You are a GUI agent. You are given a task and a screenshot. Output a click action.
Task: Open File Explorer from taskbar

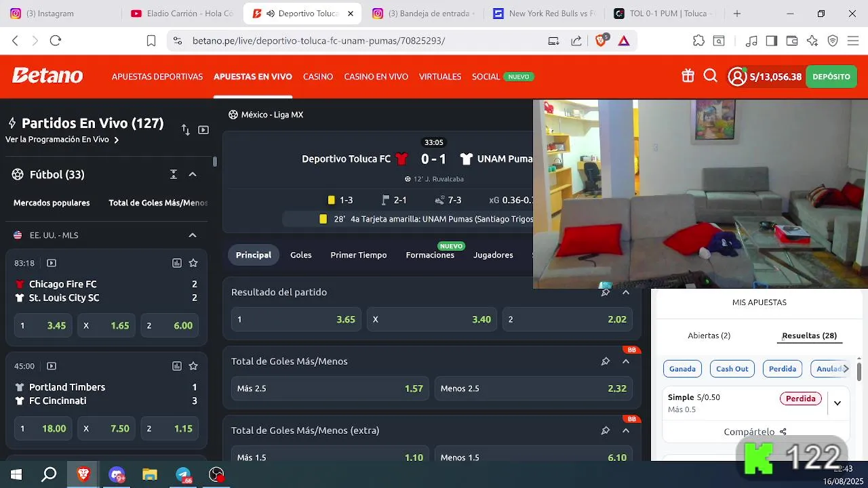(x=150, y=475)
